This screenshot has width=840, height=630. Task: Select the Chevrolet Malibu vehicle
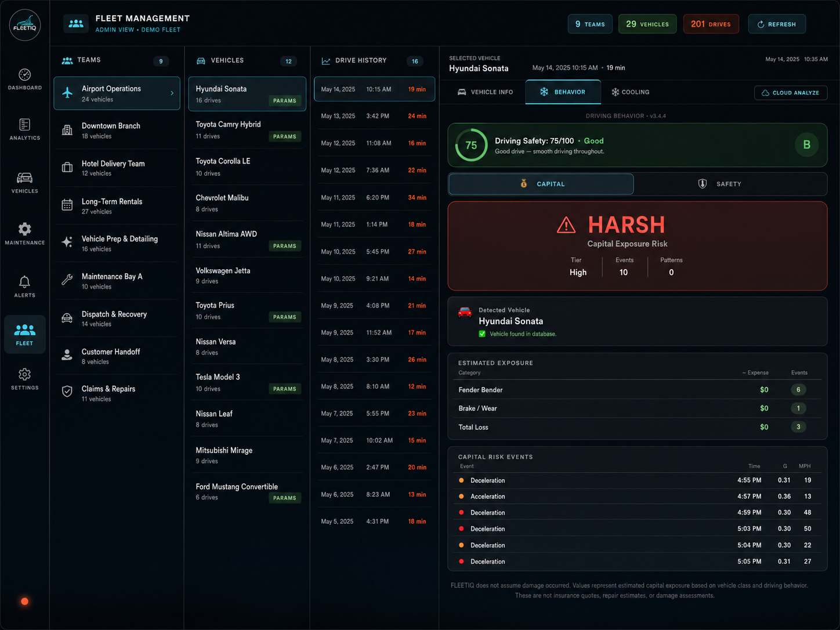[247, 203]
